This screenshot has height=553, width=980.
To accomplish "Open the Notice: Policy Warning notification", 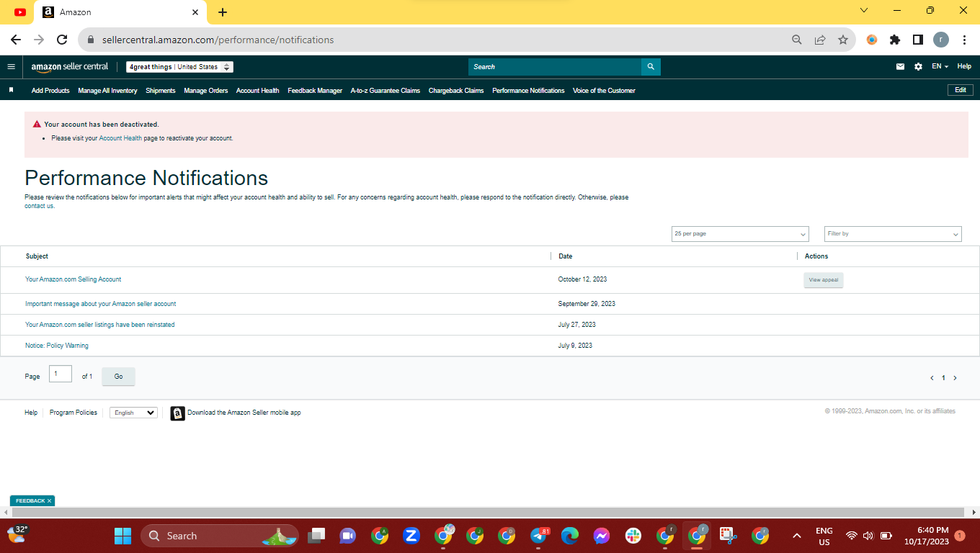I will coord(57,346).
